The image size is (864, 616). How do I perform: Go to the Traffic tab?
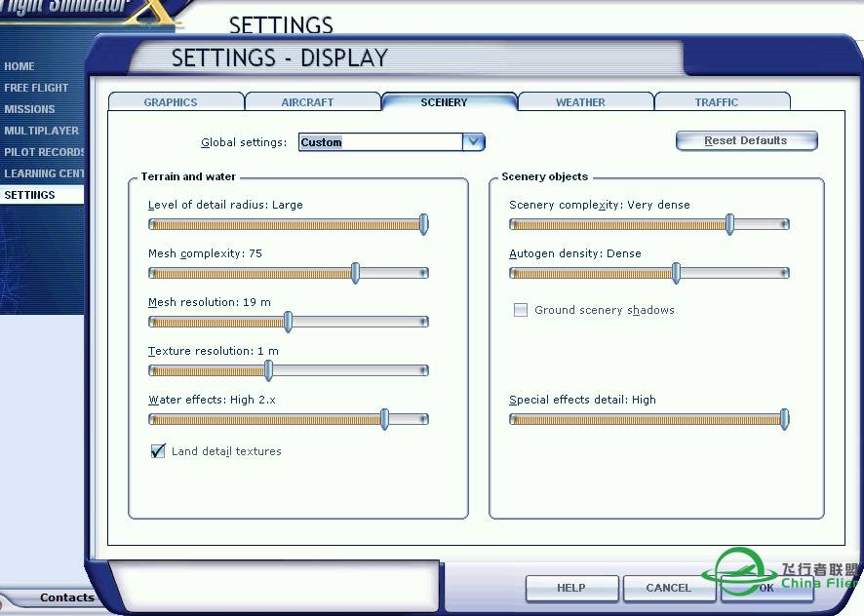coord(717,102)
